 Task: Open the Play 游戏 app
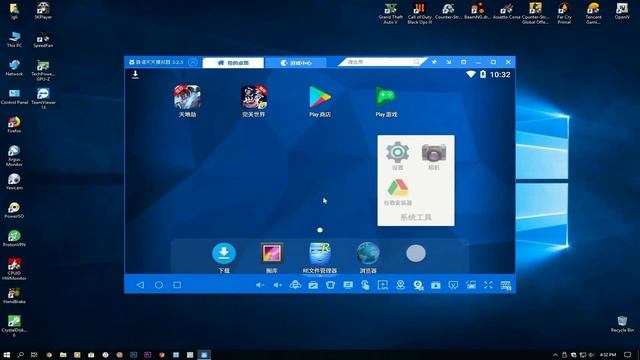click(386, 101)
